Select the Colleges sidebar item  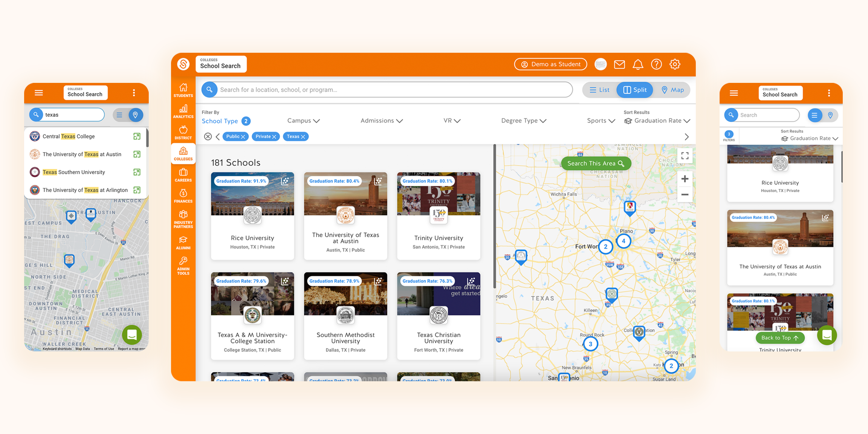(x=183, y=154)
